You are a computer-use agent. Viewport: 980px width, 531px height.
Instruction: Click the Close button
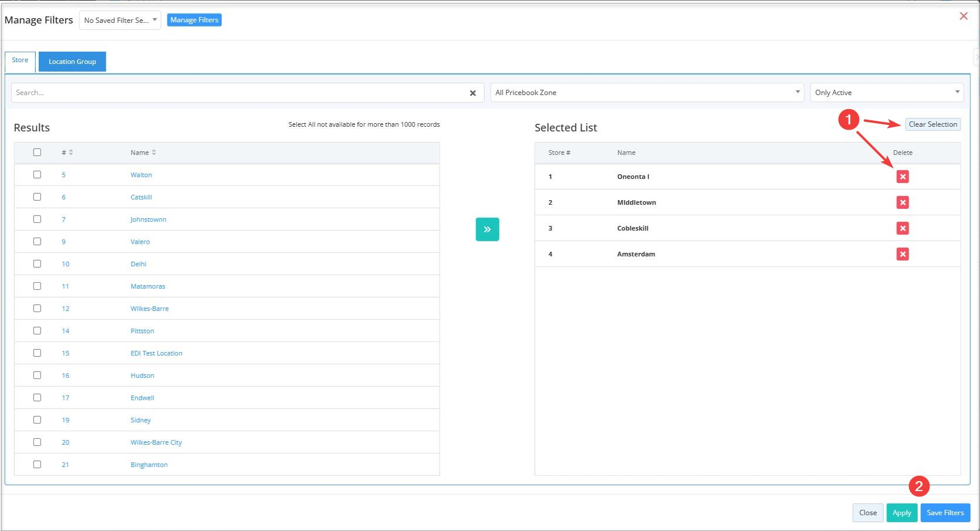868,513
